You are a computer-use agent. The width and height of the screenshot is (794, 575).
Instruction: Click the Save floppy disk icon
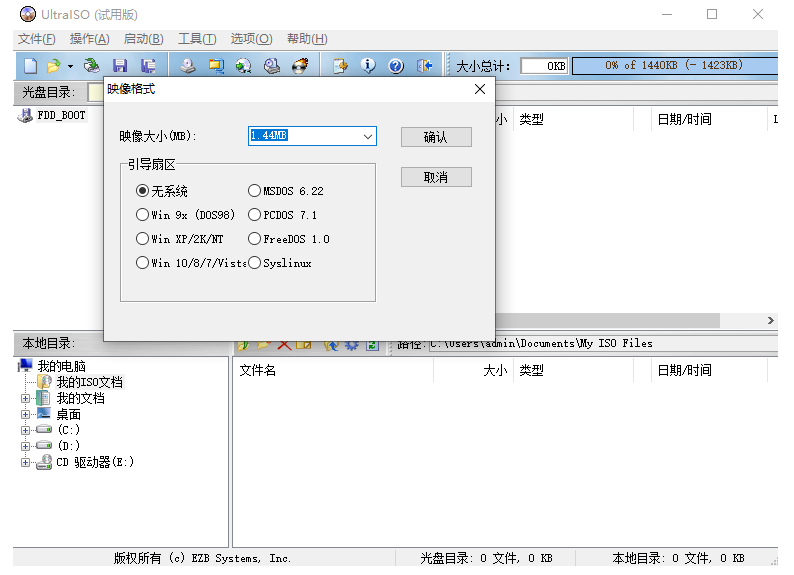pyautogui.click(x=120, y=66)
